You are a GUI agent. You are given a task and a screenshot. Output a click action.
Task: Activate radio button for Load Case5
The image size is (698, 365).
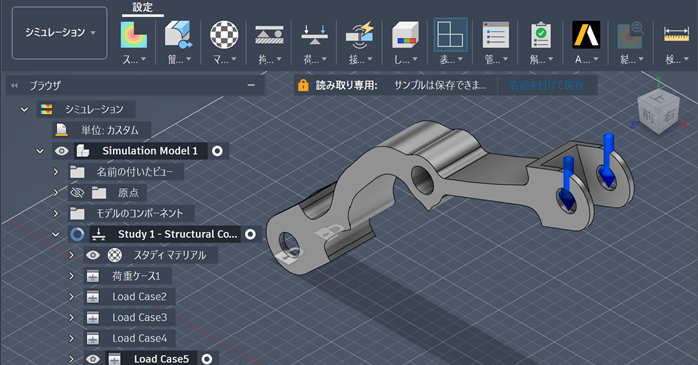pyautogui.click(x=207, y=359)
